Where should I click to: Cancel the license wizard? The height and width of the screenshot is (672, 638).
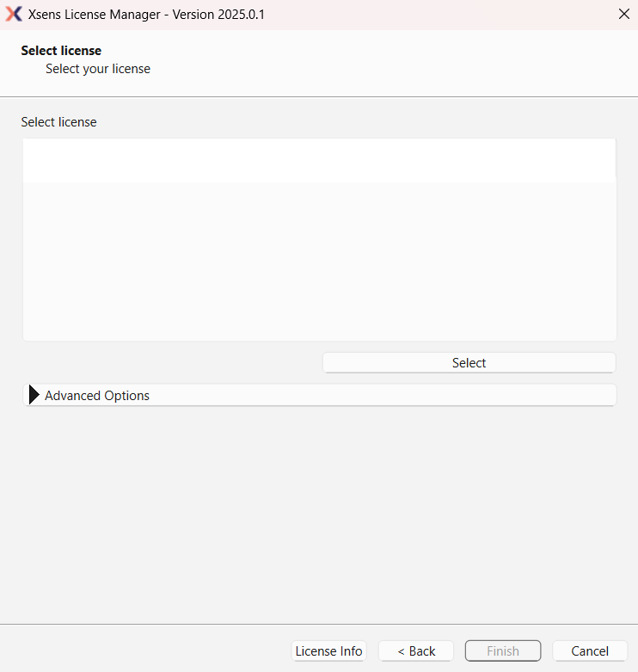click(x=590, y=651)
